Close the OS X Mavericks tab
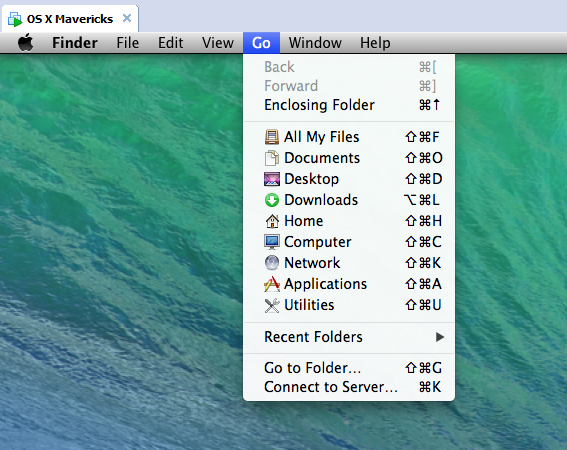 pyautogui.click(x=127, y=18)
